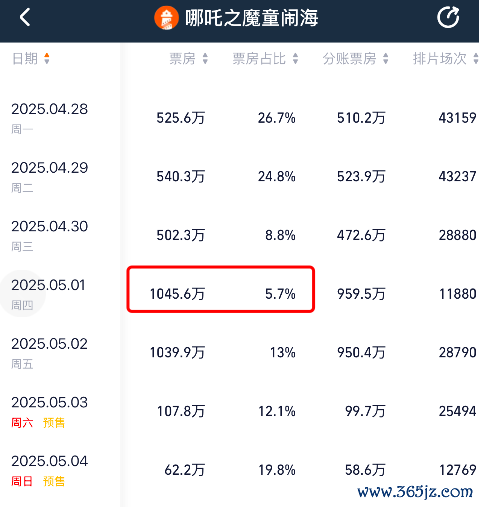Toggle sort arrows beside 票房
This screenshot has width=480, height=507.
[x=205, y=59]
